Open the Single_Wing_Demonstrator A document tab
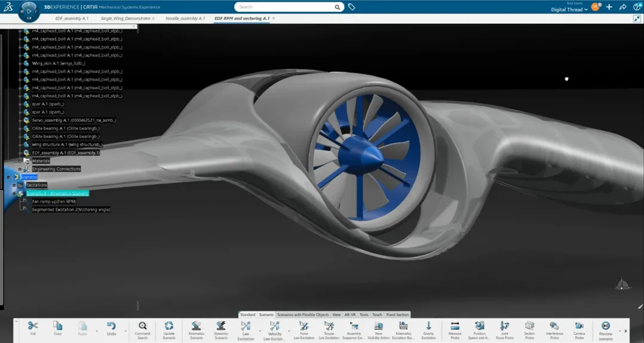Image resolution: width=644 pixels, height=343 pixels. [x=128, y=19]
